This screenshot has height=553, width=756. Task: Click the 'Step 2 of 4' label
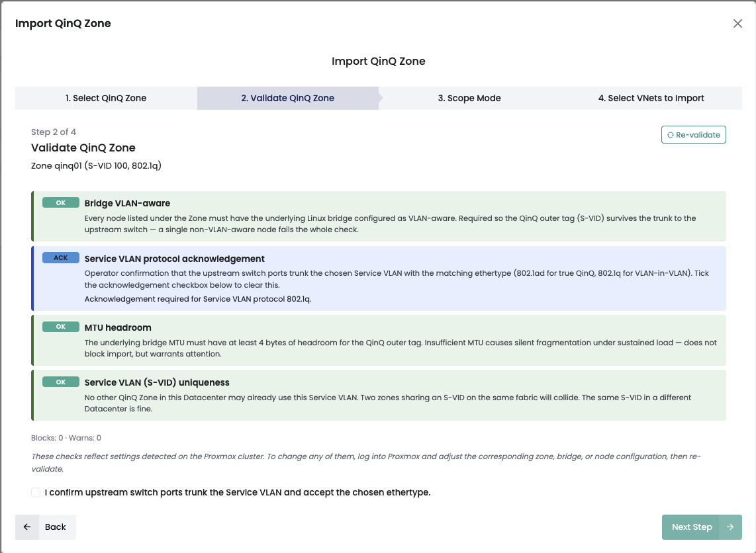click(x=54, y=132)
